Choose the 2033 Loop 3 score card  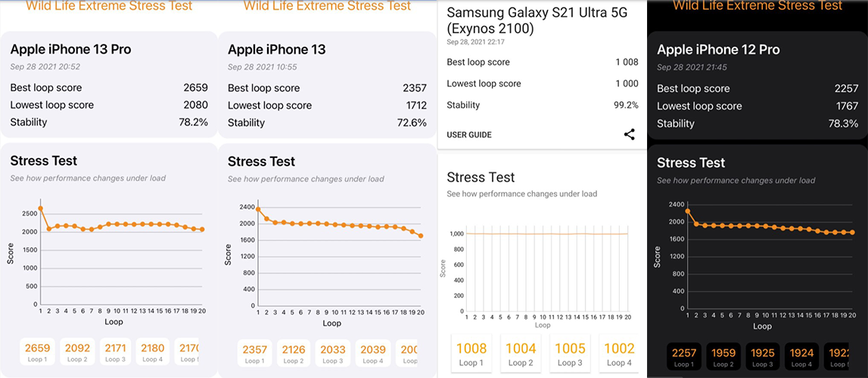tap(333, 353)
